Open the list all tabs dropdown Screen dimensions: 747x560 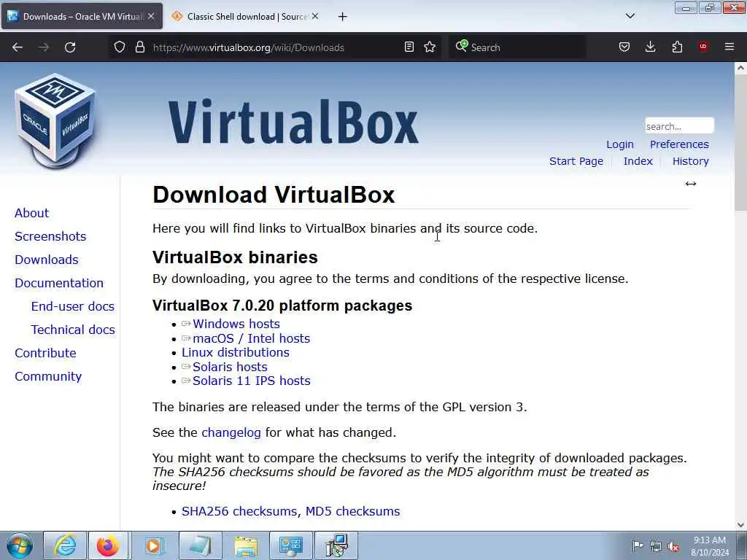(630, 16)
